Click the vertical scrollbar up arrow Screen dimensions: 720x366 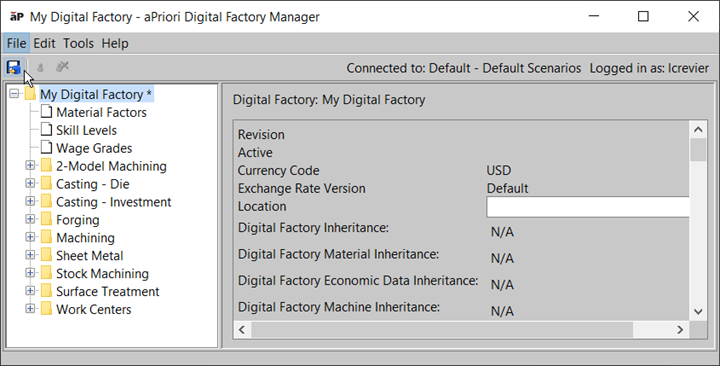click(698, 130)
